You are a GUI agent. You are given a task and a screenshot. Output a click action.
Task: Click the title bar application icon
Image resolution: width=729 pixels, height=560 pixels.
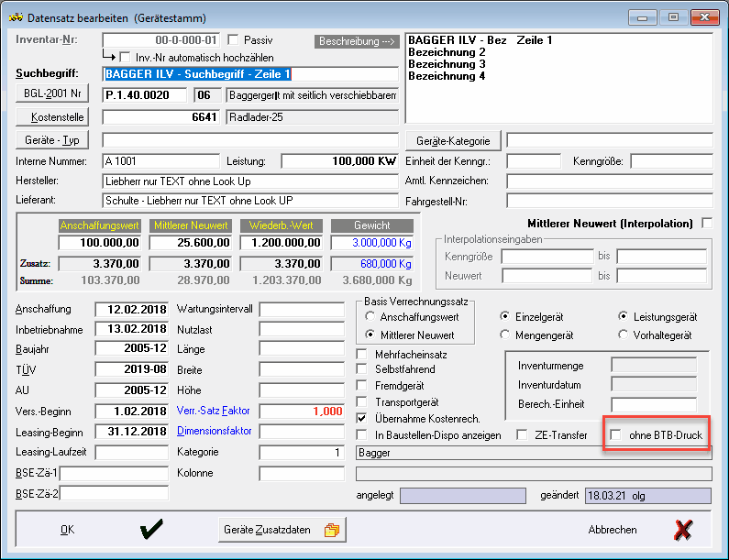coord(16,17)
